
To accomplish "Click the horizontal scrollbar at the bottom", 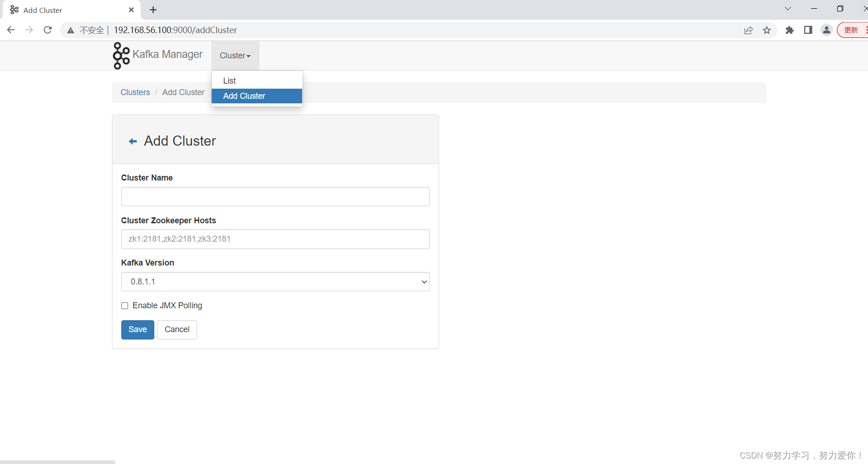I will point(57,462).
